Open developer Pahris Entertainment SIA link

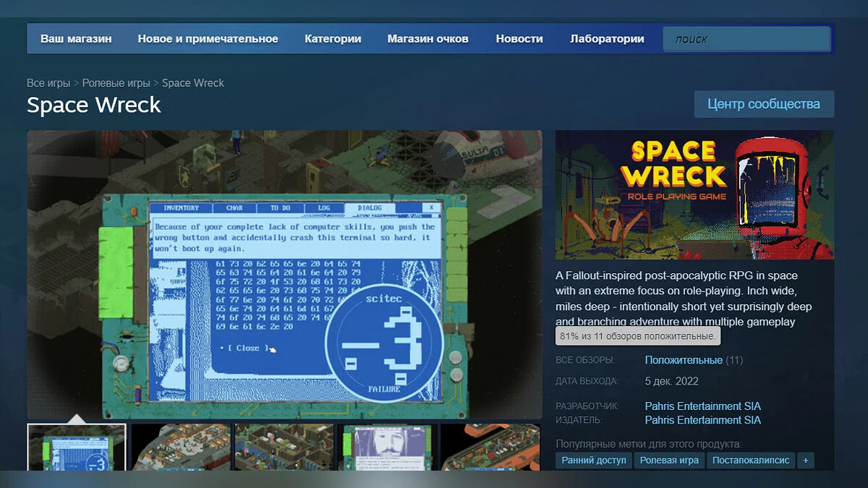pos(703,406)
